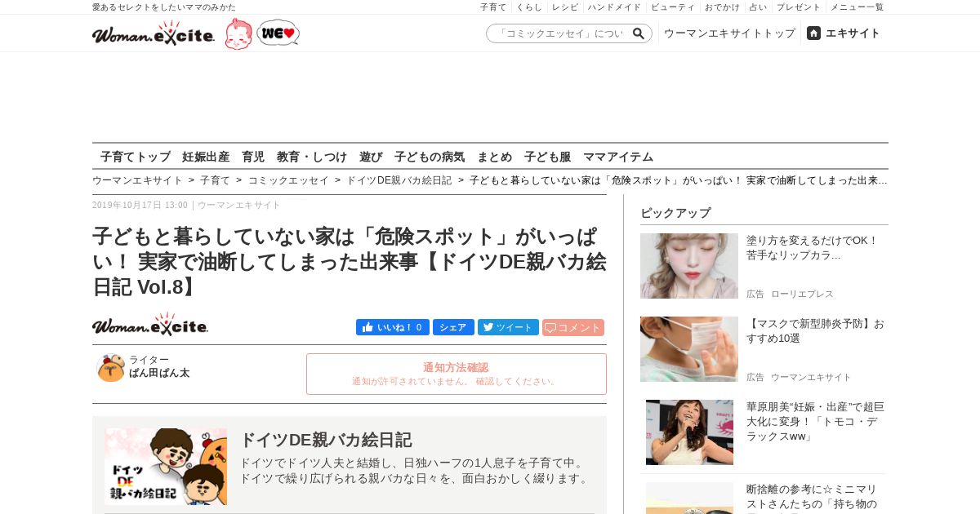Open the 塗り方を変えるだけでOK article link
Image resolution: width=980 pixels, height=514 pixels.
[812, 248]
